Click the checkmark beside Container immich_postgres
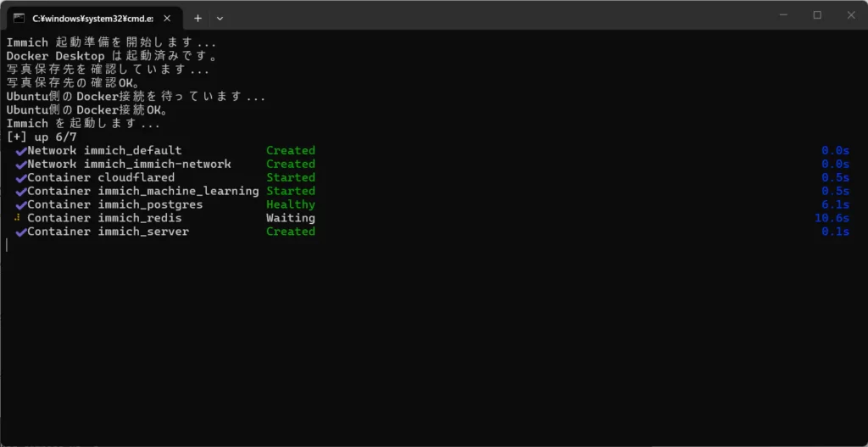The image size is (868, 447). tap(21, 205)
